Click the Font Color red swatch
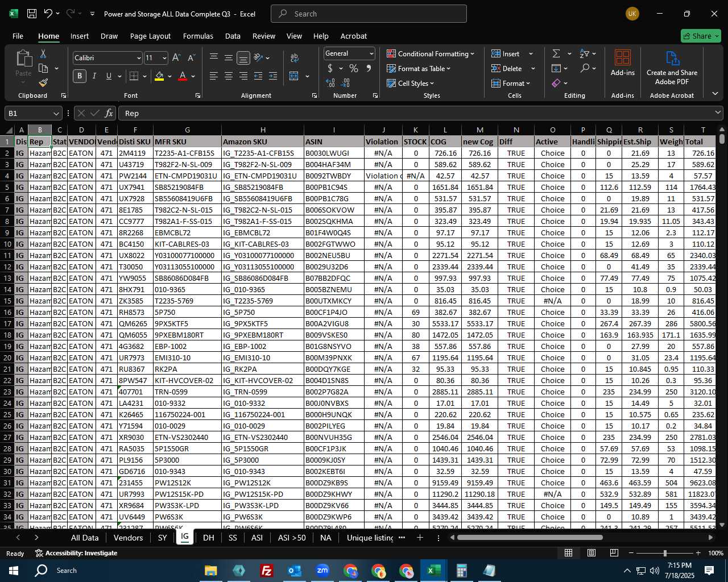The height and width of the screenshot is (582, 728). (183, 76)
